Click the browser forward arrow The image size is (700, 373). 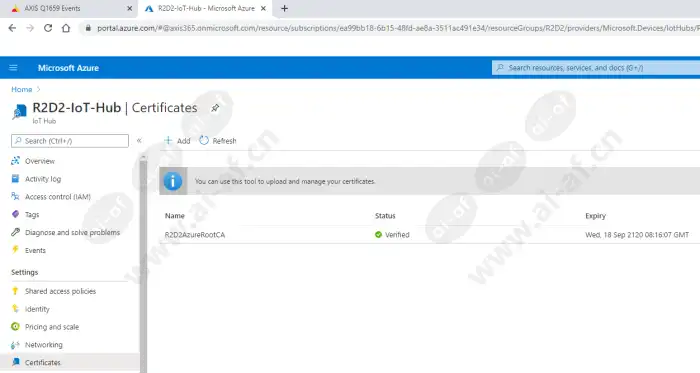pos(30,28)
